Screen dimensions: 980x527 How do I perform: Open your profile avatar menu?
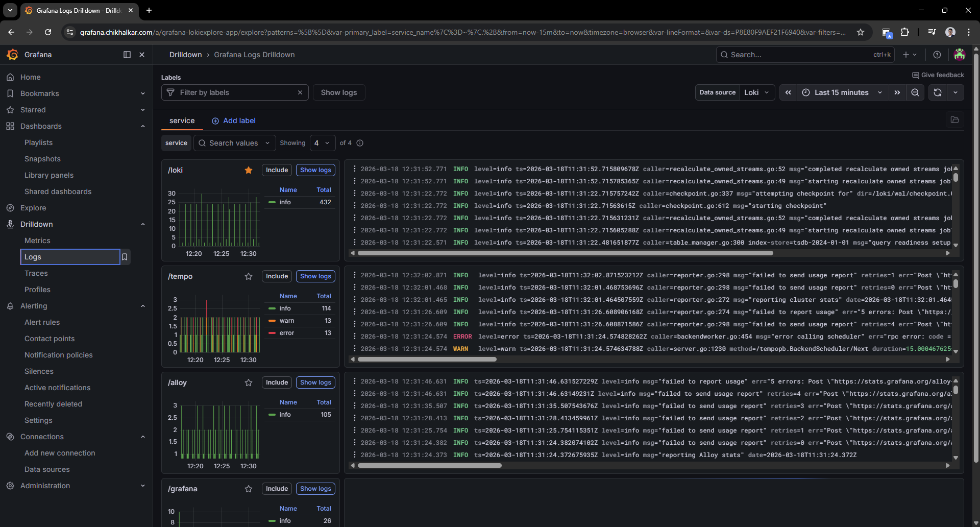(960, 55)
